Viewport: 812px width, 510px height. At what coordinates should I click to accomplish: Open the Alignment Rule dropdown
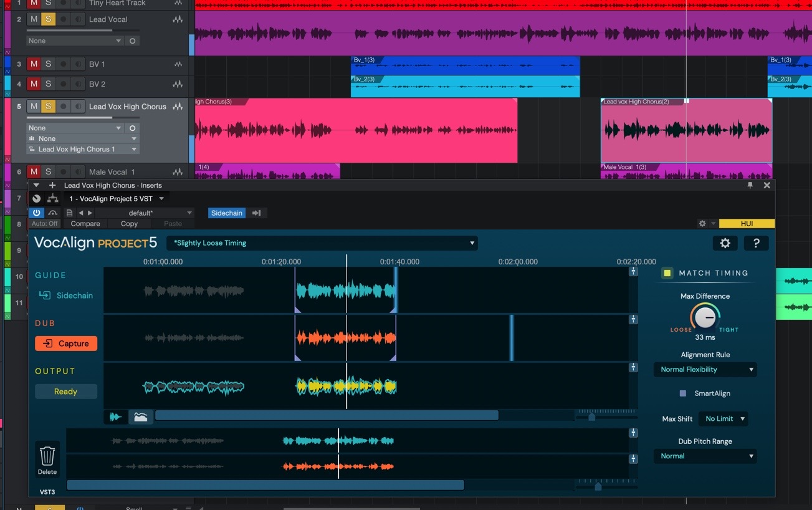pos(705,370)
